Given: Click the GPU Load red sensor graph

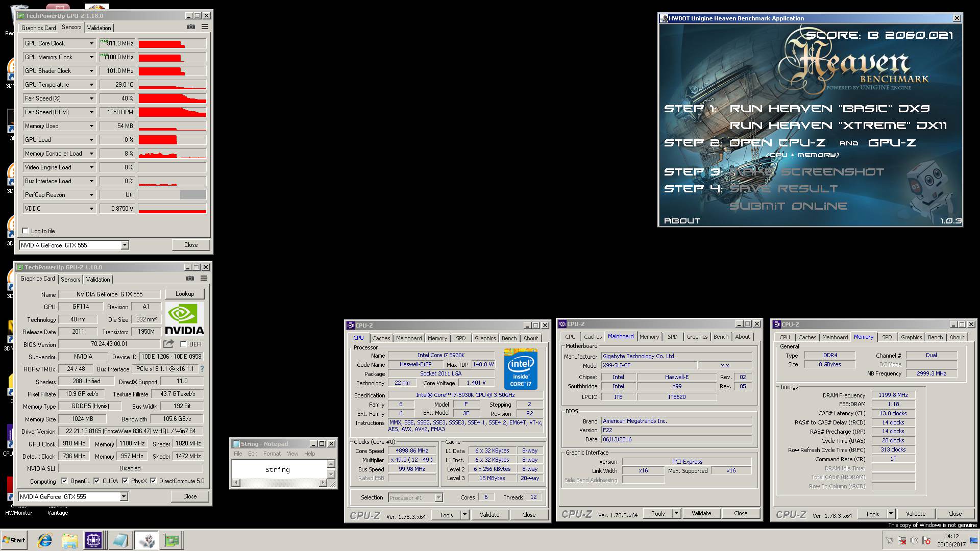Looking at the screenshot, I should click(x=172, y=140).
